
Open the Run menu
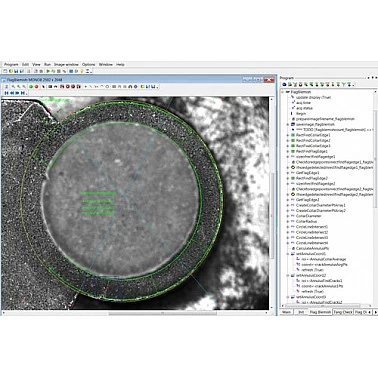pos(47,64)
